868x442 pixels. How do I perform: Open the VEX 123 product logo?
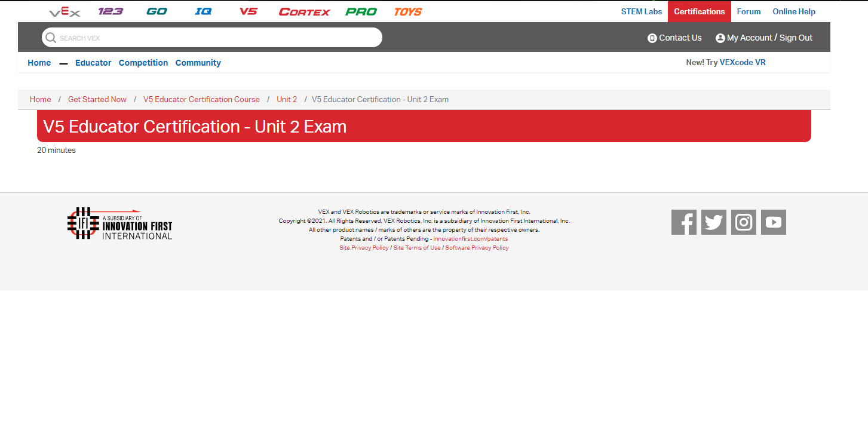(x=111, y=11)
